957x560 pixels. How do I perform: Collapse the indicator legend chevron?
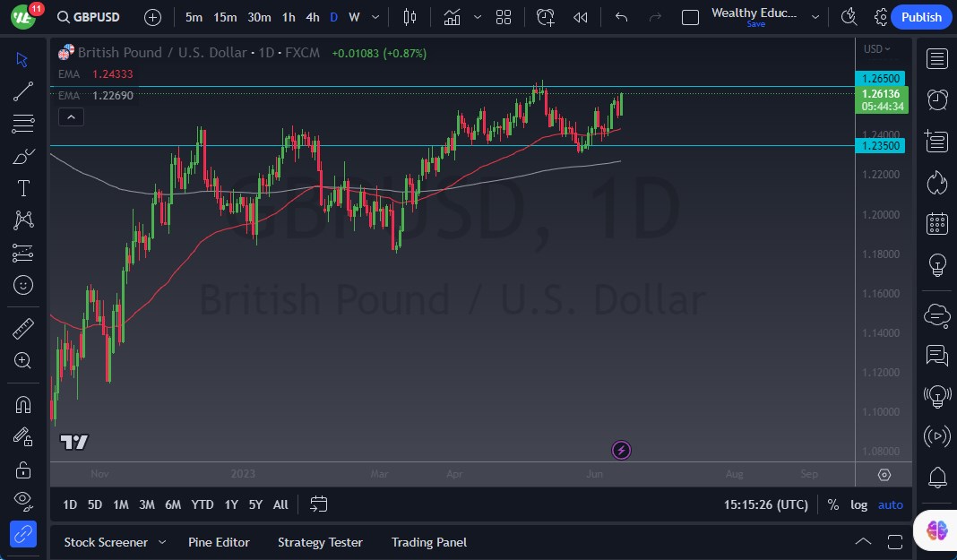click(x=71, y=117)
